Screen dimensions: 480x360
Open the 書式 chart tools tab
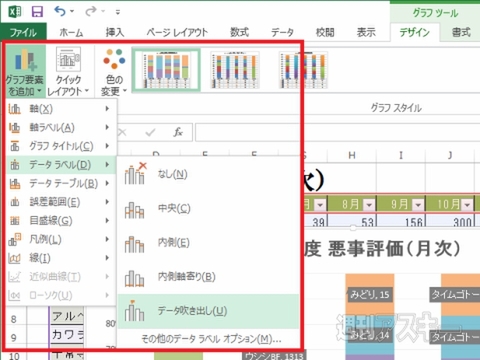pyautogui.click(x=461, y=32)
